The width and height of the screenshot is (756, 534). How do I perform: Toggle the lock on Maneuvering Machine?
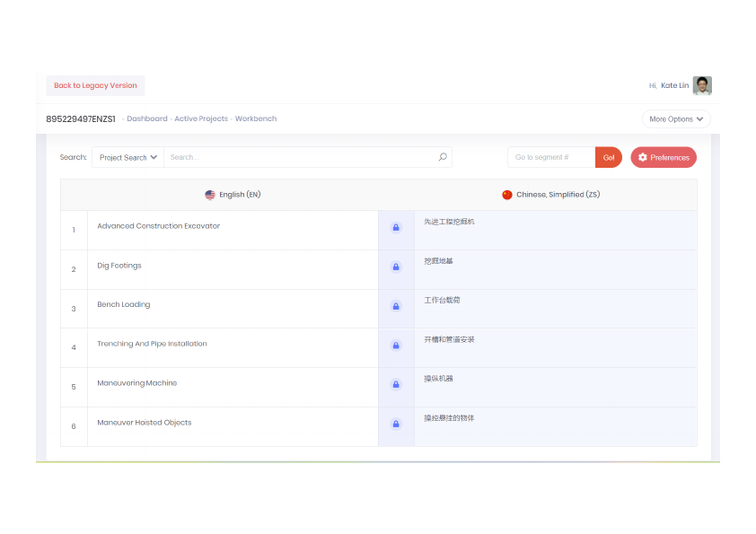click(395, 384)
